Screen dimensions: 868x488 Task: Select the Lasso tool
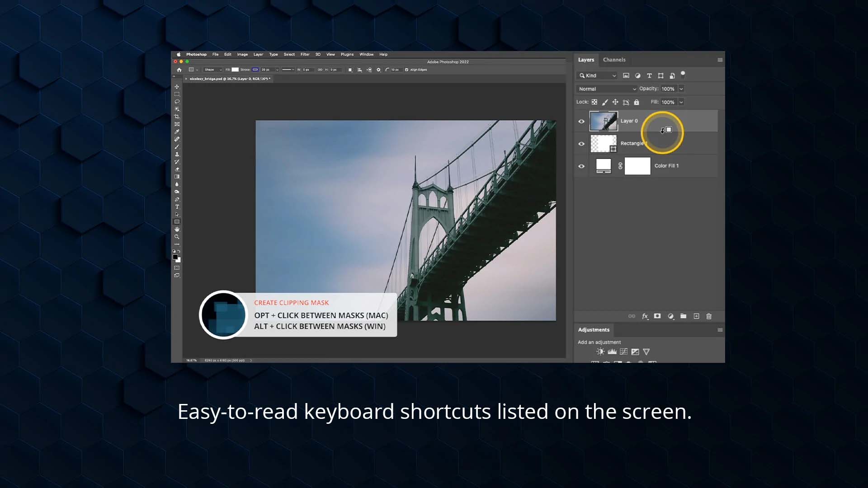click(x=177, y=102)
